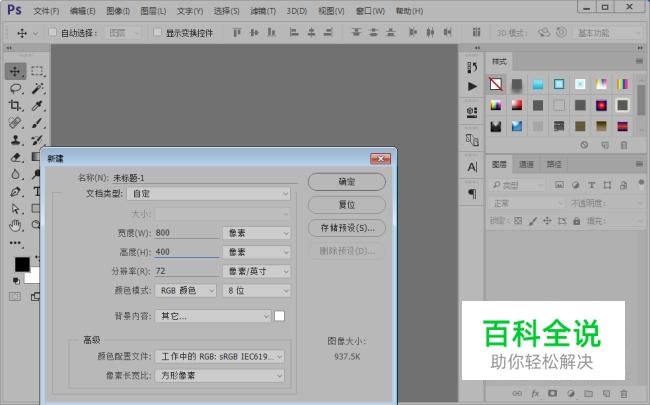The height and width of the screenshot is (405, 650).
Task: Select the Brush tool
Action: [x=38, y=123]
